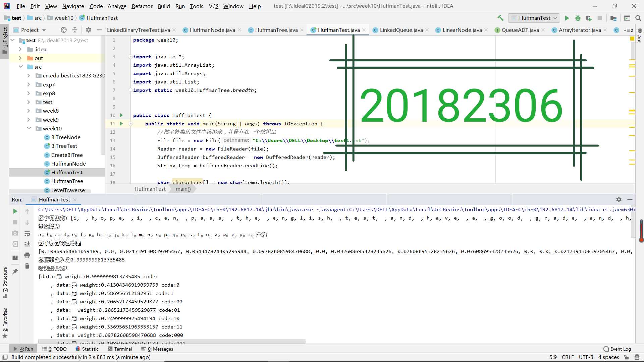
Task: Click the locate file target icon in Project panel
Action: point(64,30)
